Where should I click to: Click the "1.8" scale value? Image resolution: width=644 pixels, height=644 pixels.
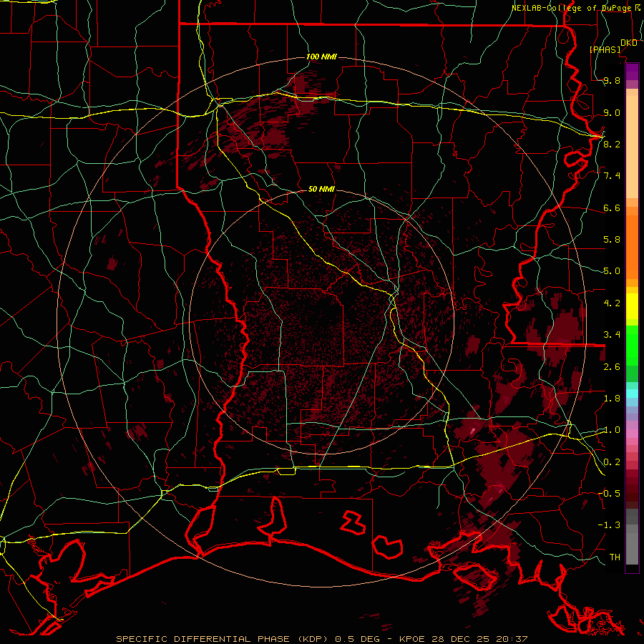612,398
